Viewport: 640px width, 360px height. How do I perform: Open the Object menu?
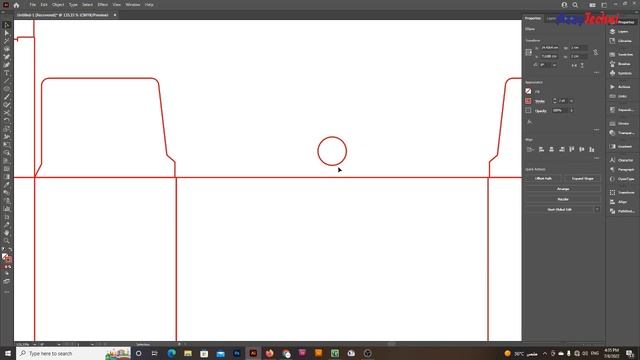58,4
